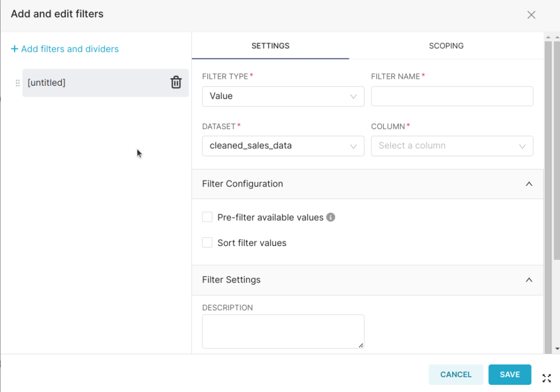Open the Select a column dropdown
560x392 pixels.
pyautogui.click(x=452, y=145)
